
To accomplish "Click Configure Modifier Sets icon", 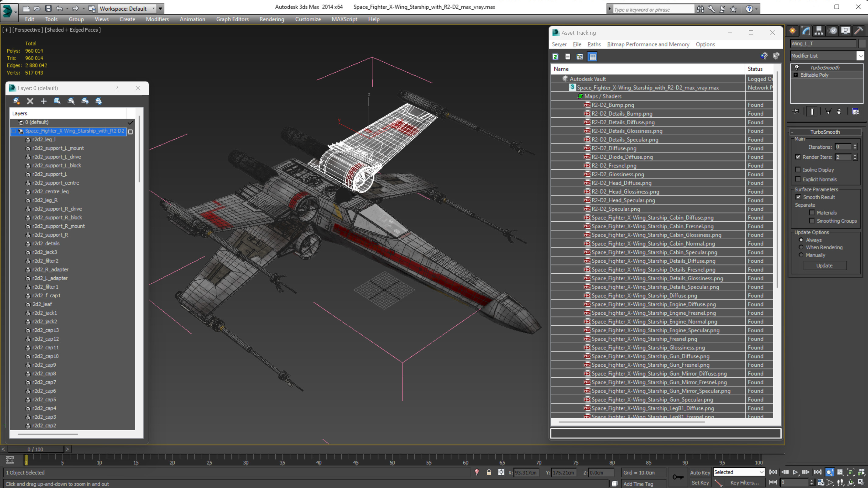I will (855, 111).
